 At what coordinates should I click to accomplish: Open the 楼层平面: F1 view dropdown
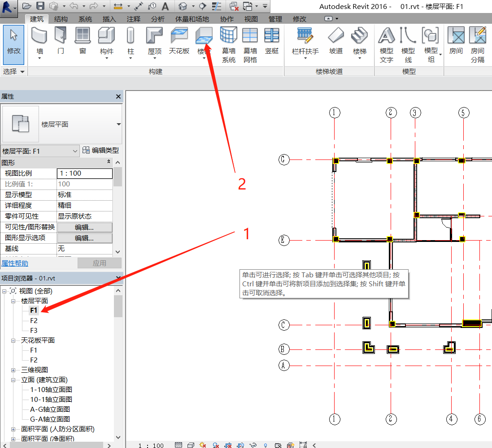(x=40, y=151)
